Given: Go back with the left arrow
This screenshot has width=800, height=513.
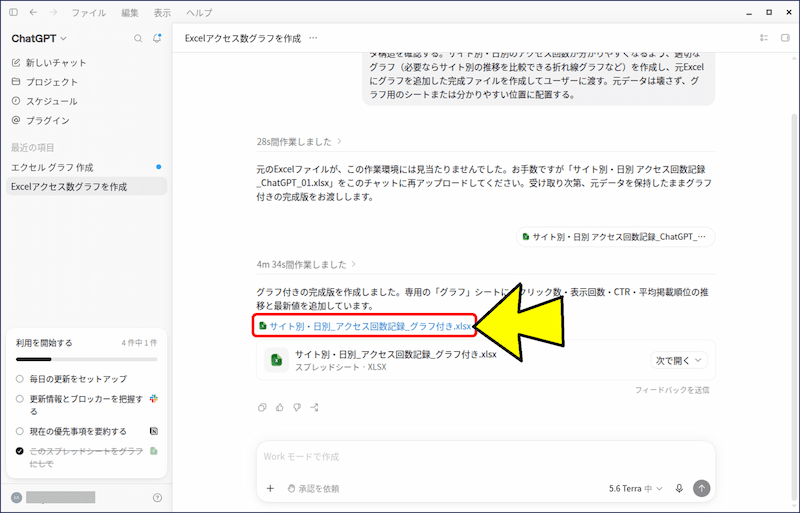Looking at the screenshot, I should 33,12.
